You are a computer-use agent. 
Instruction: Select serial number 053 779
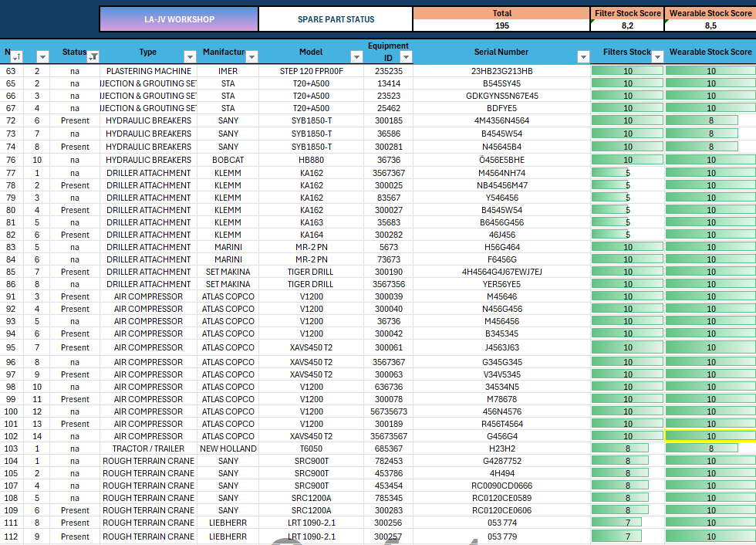click(x=502, y=537)
